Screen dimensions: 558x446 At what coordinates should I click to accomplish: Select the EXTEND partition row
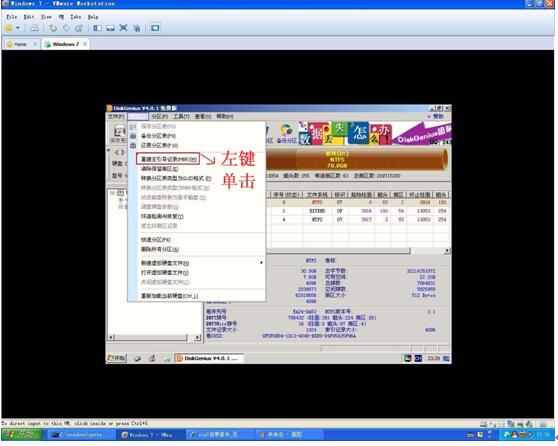point(359,211)
